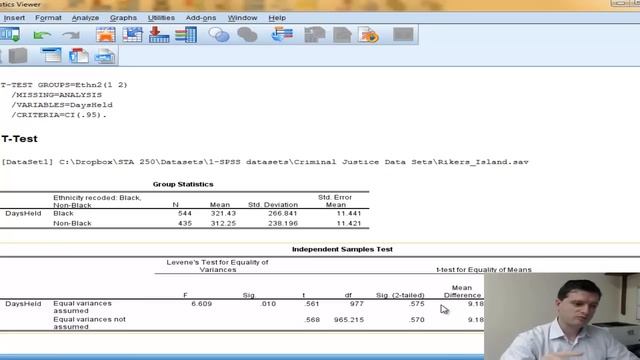This screenshot has width=640, height=360.
Task: Click the Levene F value 6.609
Action: click(x=202, y=304)
